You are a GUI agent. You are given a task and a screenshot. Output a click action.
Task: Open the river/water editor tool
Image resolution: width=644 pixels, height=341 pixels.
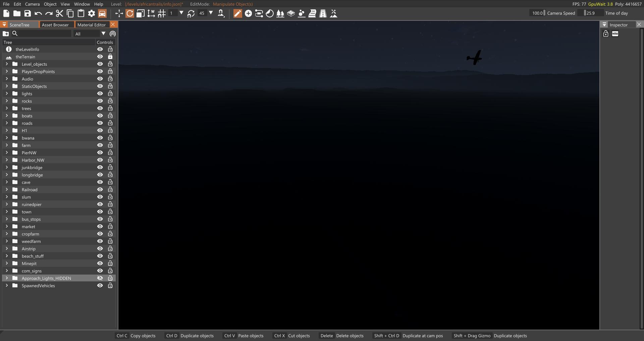(x=312, y=13)
